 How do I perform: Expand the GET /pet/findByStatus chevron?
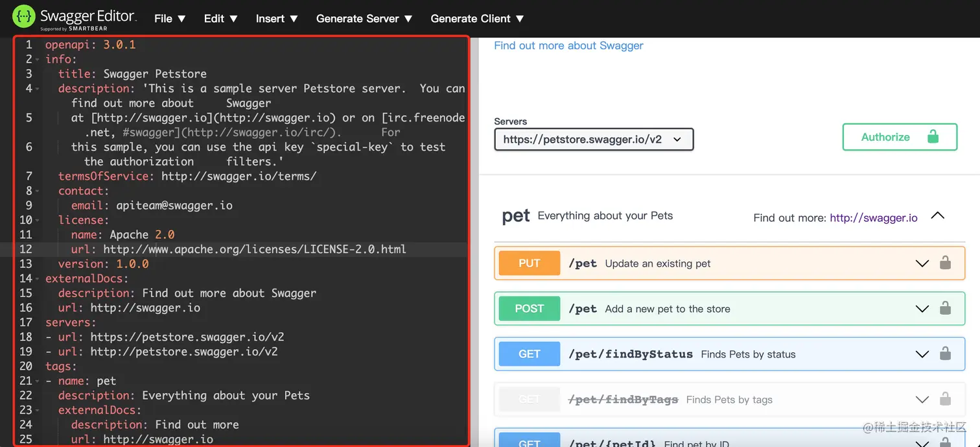click(922, 354)
